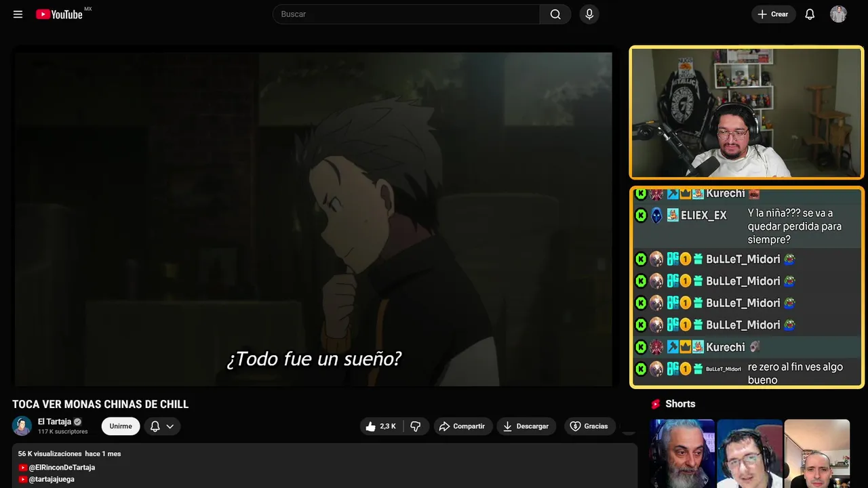Open third Shorts thumbnail on right
Viewport: 868px width, 488px height.
[x=816, y=453]
